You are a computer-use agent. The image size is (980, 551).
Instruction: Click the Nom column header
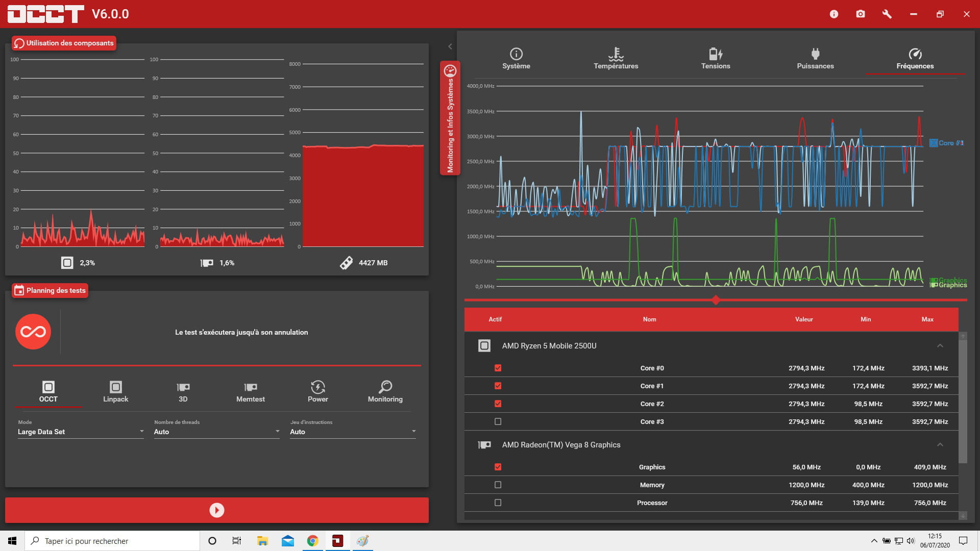point(649,319)
